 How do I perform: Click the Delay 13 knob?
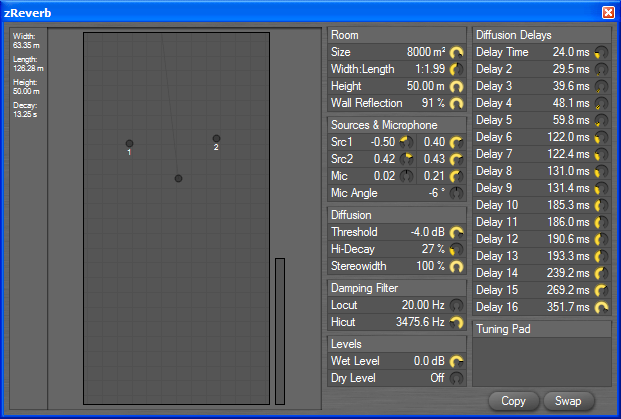coord(601,256)
